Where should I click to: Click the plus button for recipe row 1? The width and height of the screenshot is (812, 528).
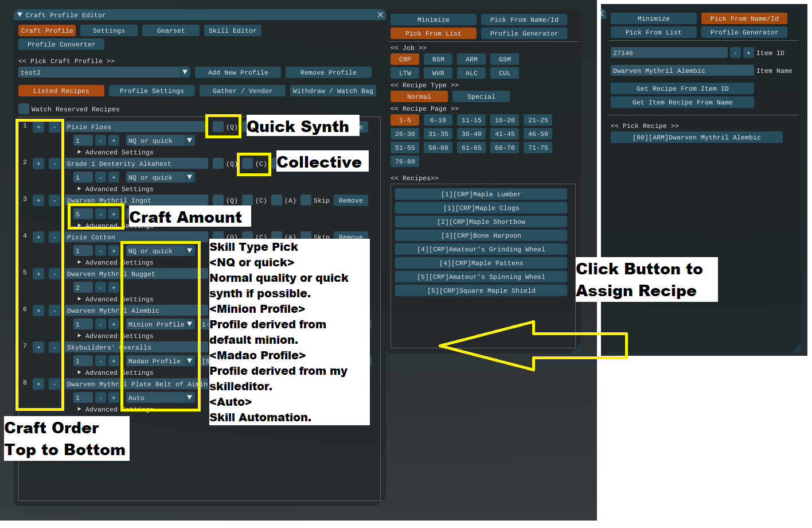tap(38, 127)
